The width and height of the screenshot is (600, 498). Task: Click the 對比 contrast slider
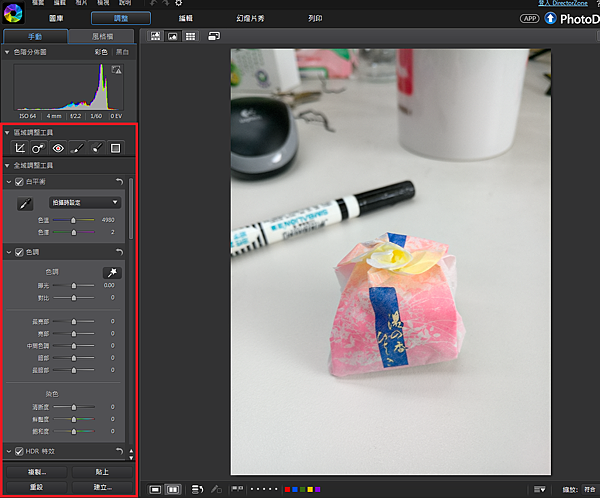(x=73, y=298)
